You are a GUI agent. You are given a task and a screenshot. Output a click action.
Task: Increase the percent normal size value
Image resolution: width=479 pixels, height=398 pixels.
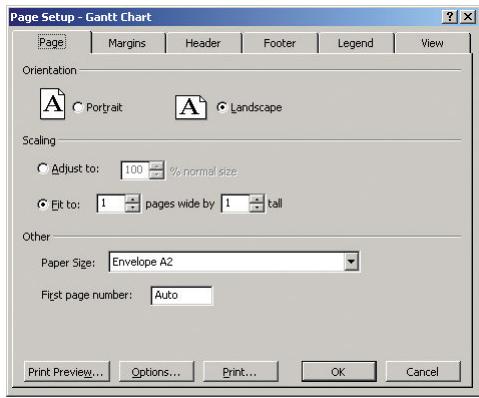click(156, 166)
